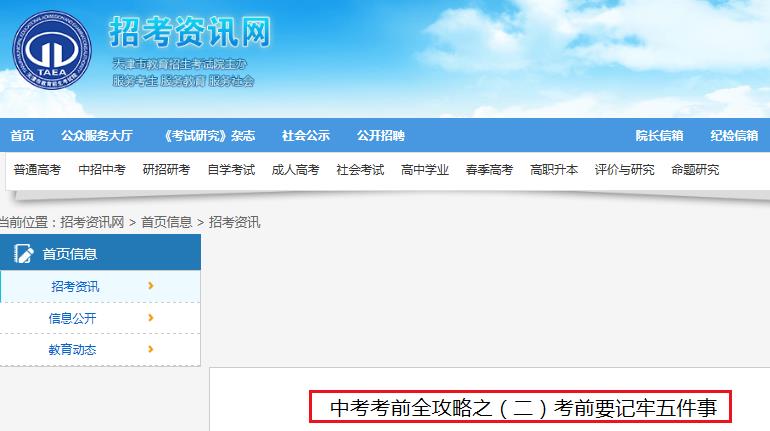Open 高职升本 category link
This screenshot has height=431, width=770.
point(554,170)
